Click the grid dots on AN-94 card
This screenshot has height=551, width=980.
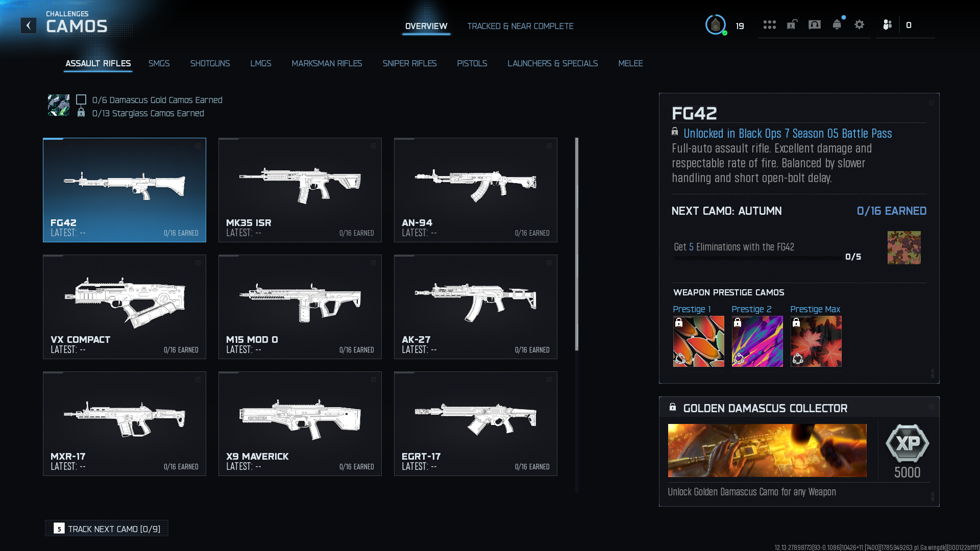(549, 146)
